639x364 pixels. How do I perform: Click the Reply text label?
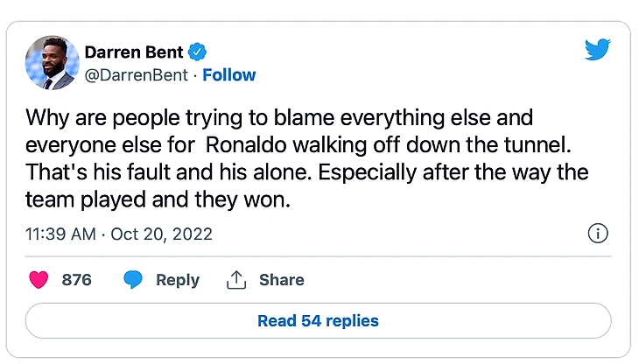click(x=178, y=281)
